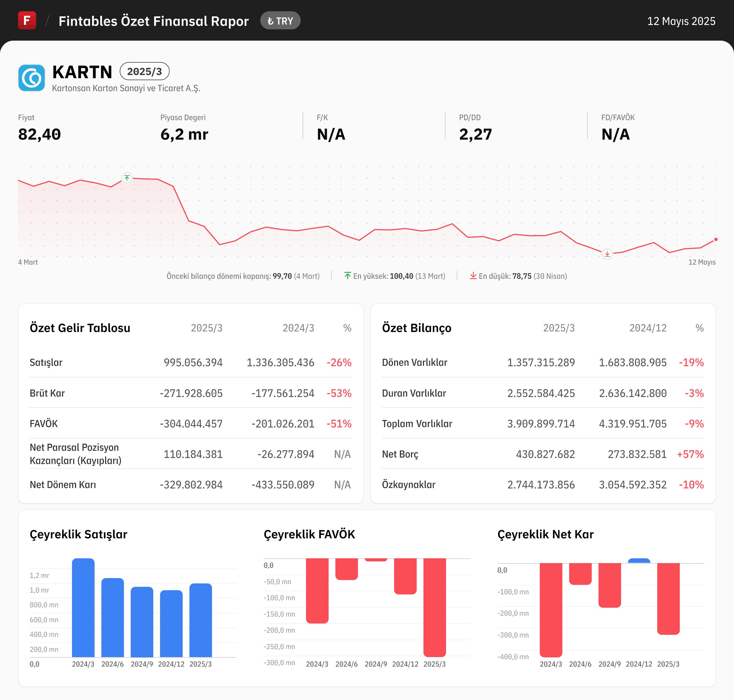Click the 2024/3 bar in Çeyreklik Satışlar

pyautogui.click(x=83, y=607)
